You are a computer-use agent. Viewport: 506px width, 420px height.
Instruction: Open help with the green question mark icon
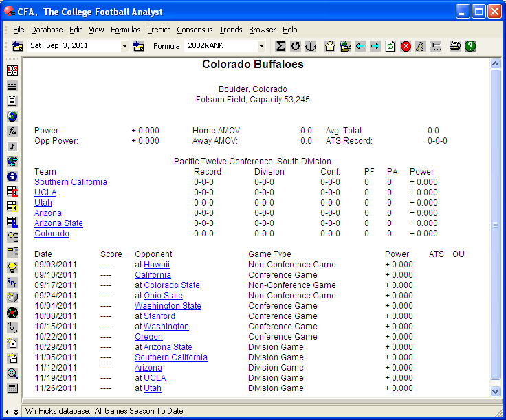coord(470,46)
